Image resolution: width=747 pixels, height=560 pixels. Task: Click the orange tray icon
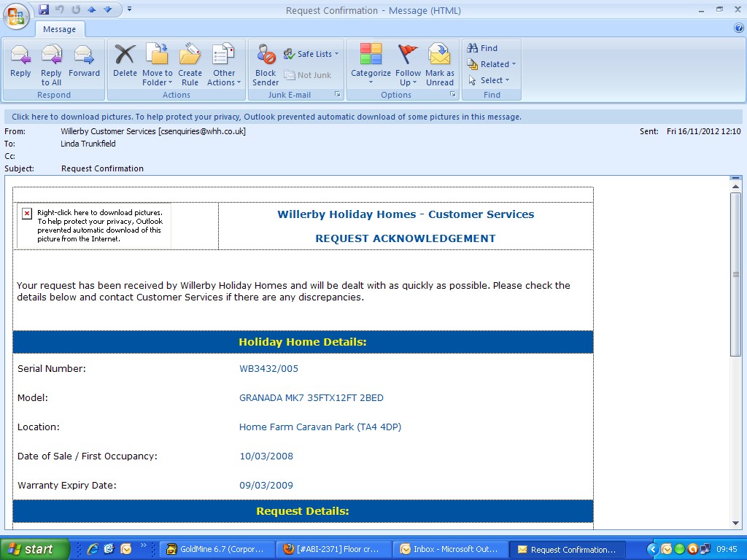coord(693,549)
